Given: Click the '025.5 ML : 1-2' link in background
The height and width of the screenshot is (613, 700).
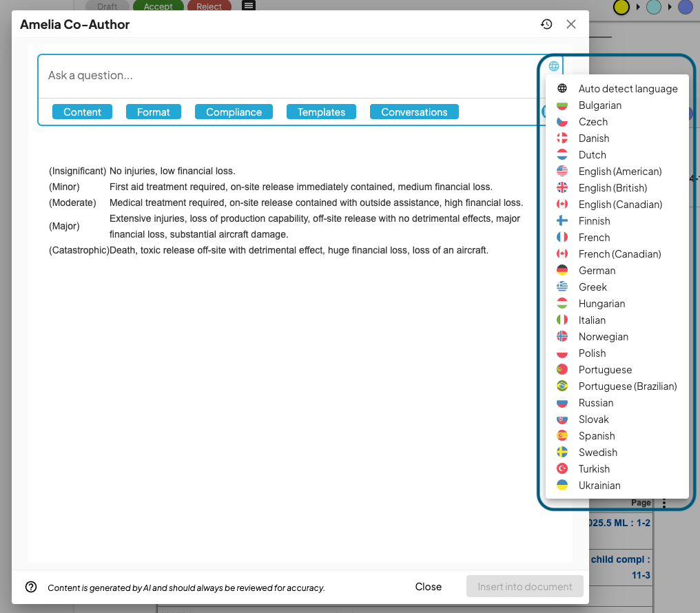Looking at the screenshot, I should click(619, 523).
